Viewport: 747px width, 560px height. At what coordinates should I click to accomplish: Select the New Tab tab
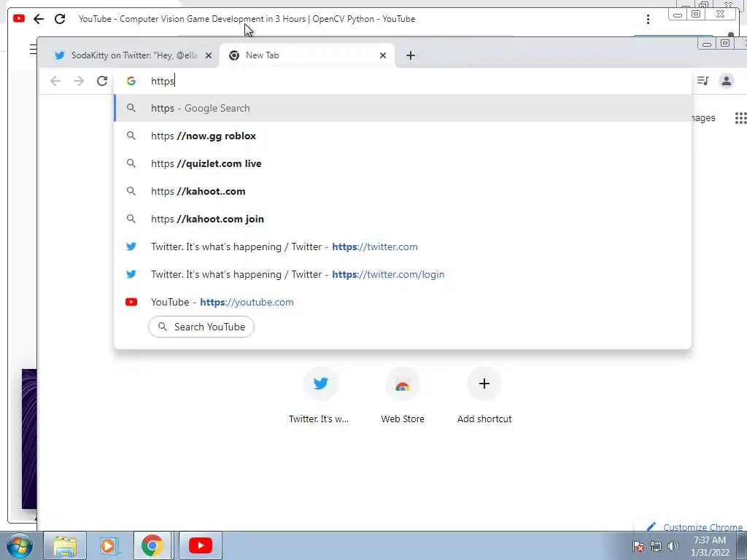(307, 55)
